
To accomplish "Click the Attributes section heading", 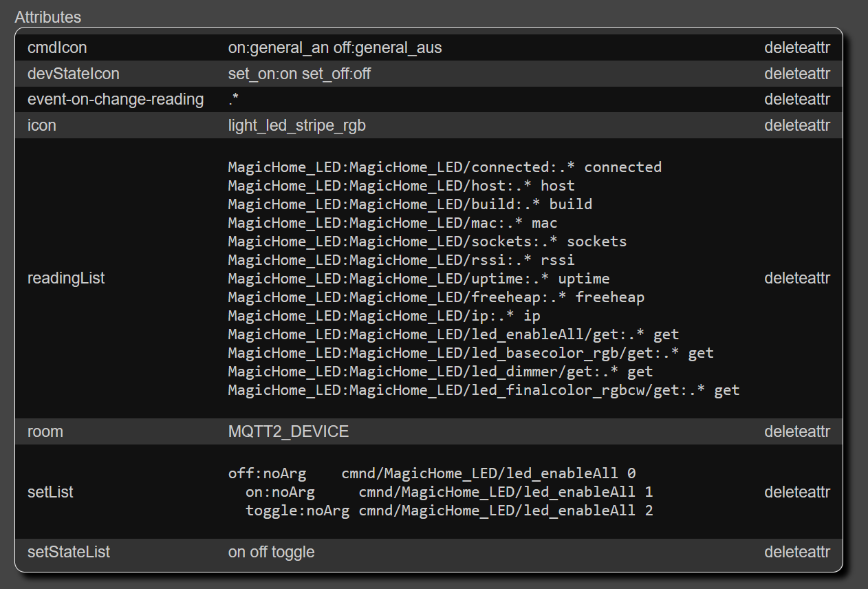I will pos(48,17).
